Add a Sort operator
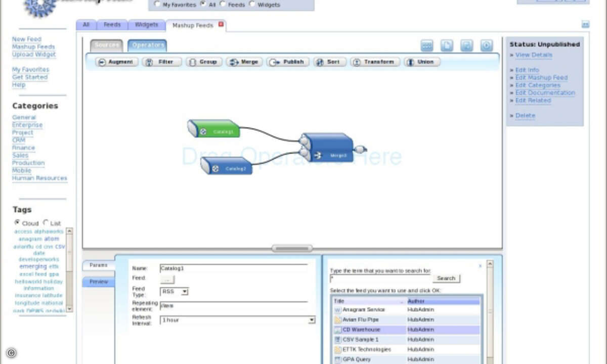The height and width of the screenshot is (364, 607). (x=330, y=62)
